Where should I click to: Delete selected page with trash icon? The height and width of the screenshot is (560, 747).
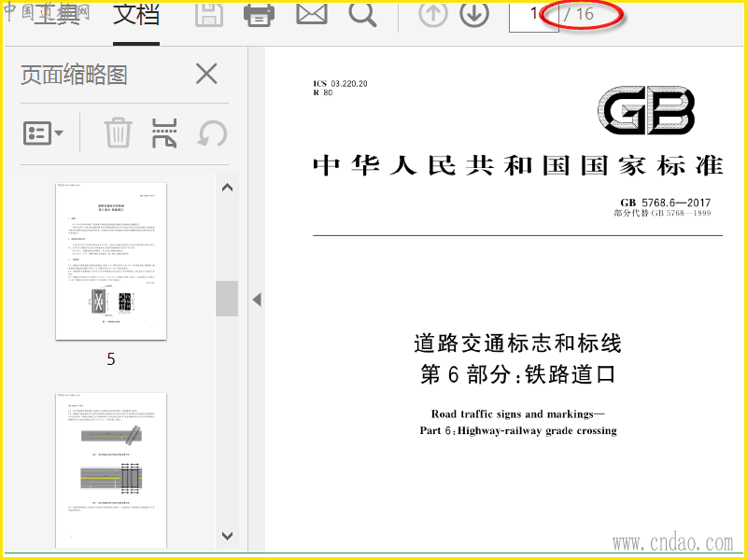118,133
